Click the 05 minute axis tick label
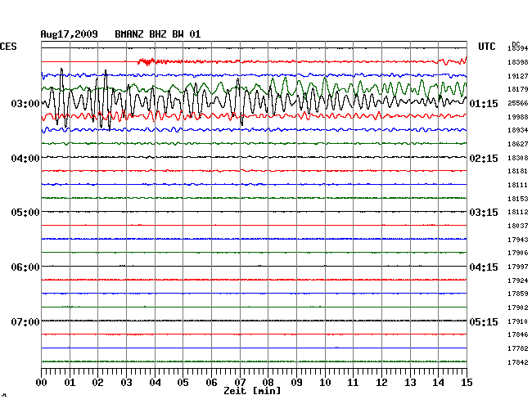This screenshot has width=532, height=404. [x=183, y=383]
